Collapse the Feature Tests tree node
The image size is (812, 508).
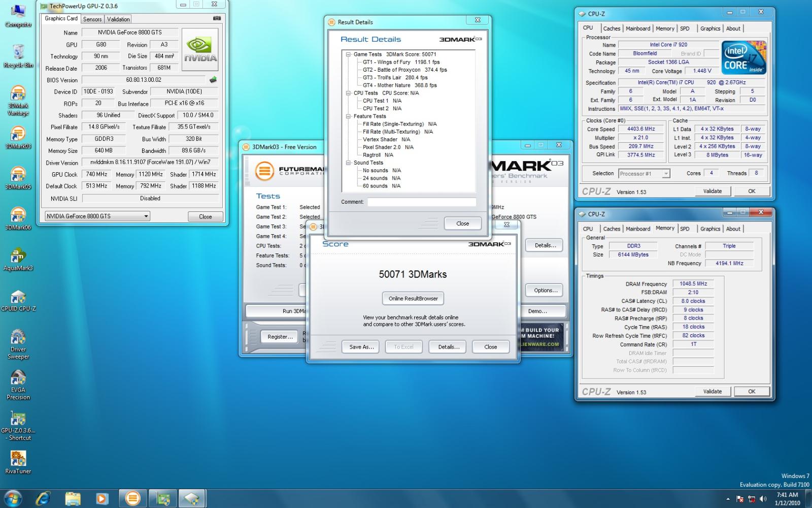349,116
